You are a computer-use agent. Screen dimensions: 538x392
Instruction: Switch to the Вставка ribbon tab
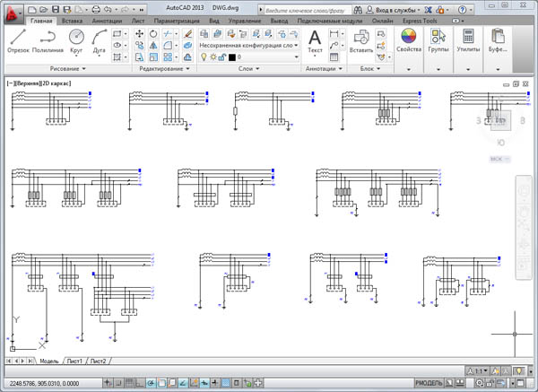74,19
